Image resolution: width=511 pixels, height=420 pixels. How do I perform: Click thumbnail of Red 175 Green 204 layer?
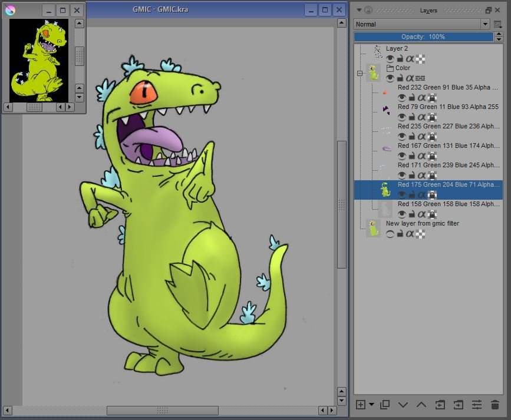(385, 190)
